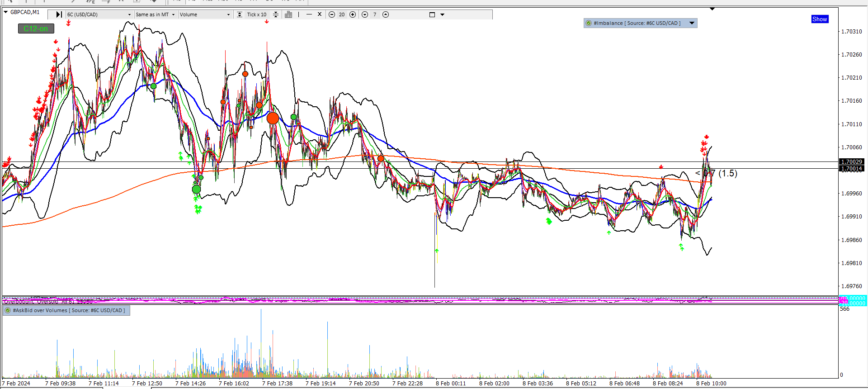Image resolution: width=868 pixels, height=389 pixels.
Task: Expand the #Imbalance indicator dropdown arrow
Action: point(692,23)
